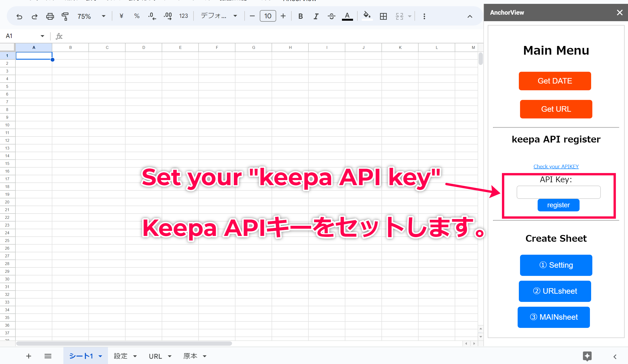Open the Name box dropdown arrow
Viewport: 628px width, 364px height.
tap(42, 36)
